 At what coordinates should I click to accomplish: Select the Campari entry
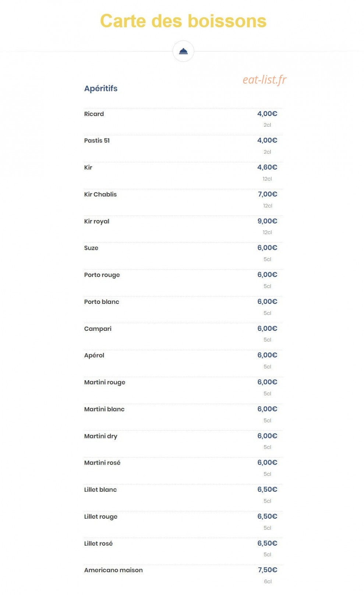(x=98, y=329)
